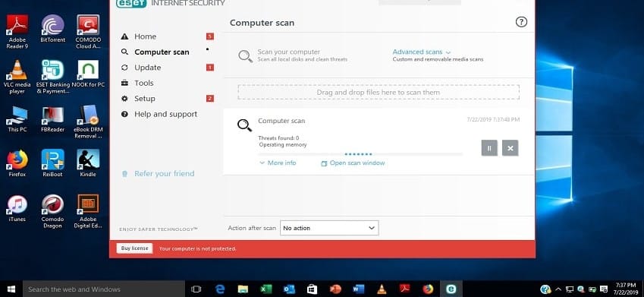
Task: Click the Threats found: 0 text
Action: click(278, 137)
